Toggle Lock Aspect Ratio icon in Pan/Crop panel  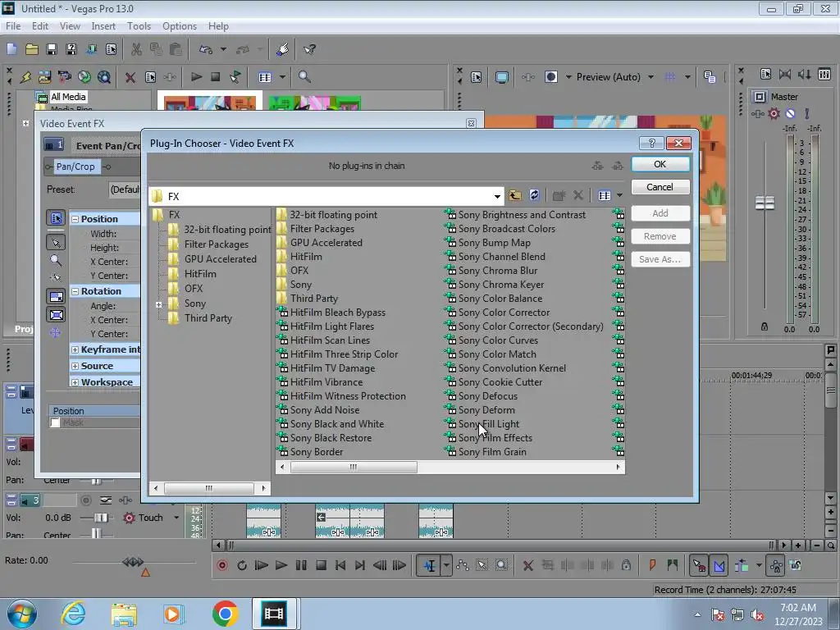(56, 296)
